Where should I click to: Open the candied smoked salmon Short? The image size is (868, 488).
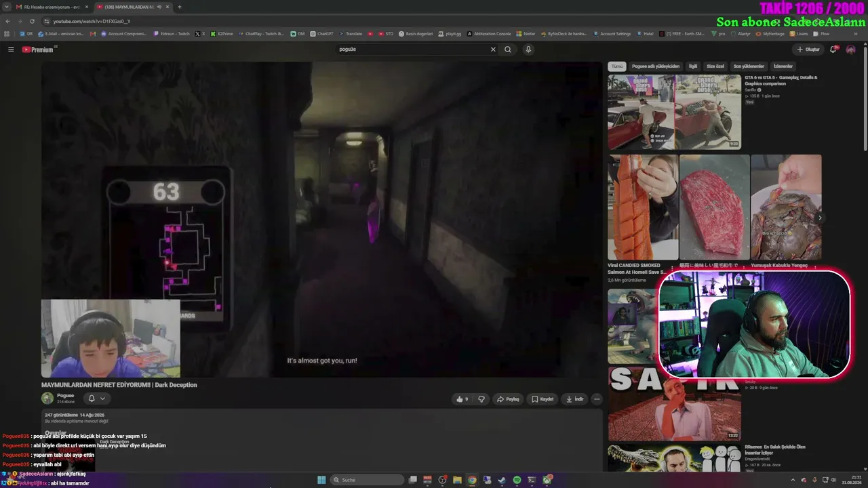[x=643, y=207]
